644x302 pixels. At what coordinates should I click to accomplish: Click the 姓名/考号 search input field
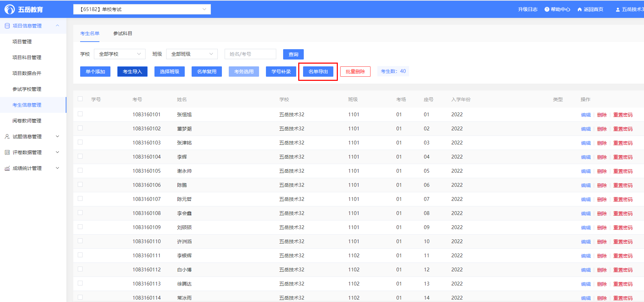[250, 54]
